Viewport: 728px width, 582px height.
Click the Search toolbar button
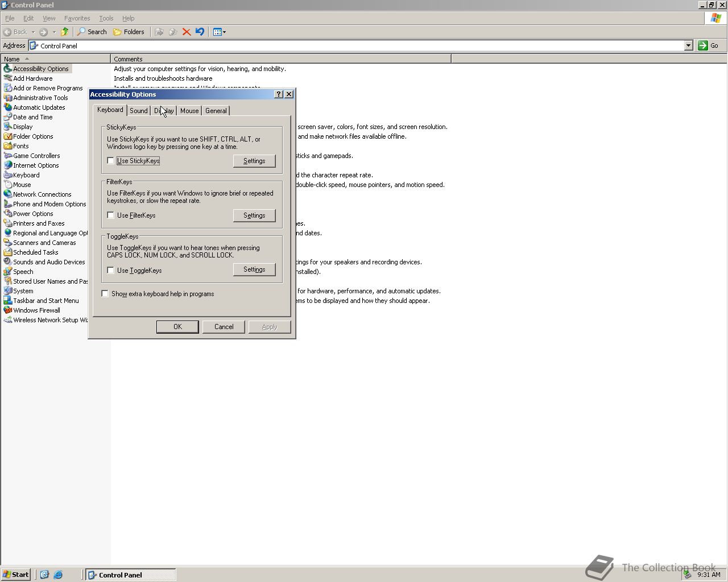coord(92,32)
